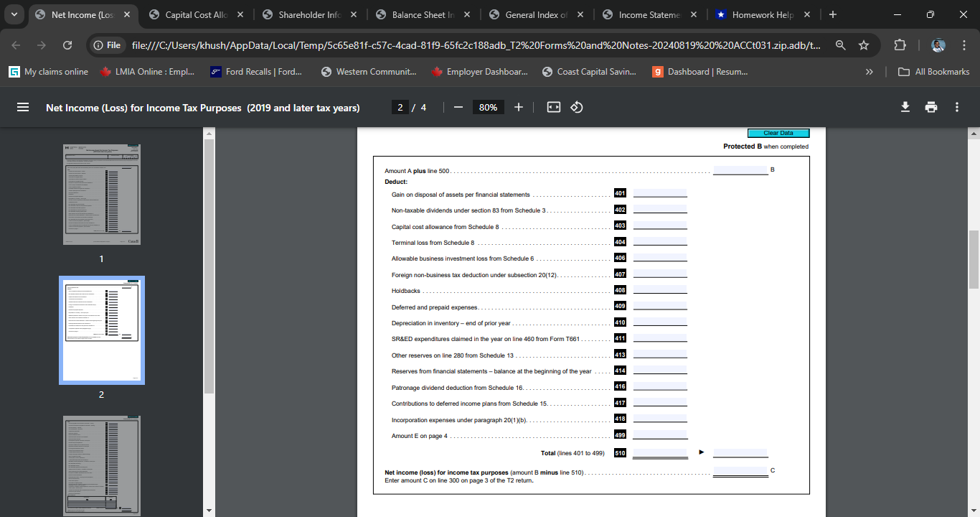Click the document vertical scrollbar thumb
Image resolution: width=980 pixels, height=517 pixels.
click(974, 259)
